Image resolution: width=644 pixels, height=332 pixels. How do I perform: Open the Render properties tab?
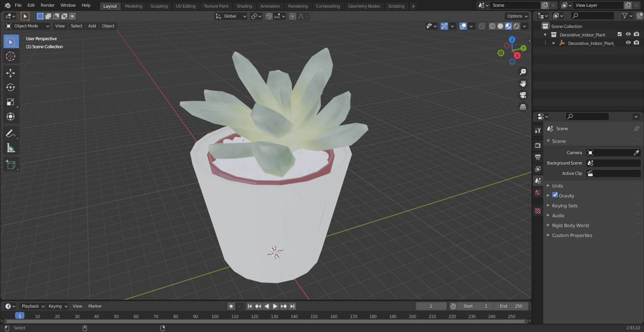538,145
